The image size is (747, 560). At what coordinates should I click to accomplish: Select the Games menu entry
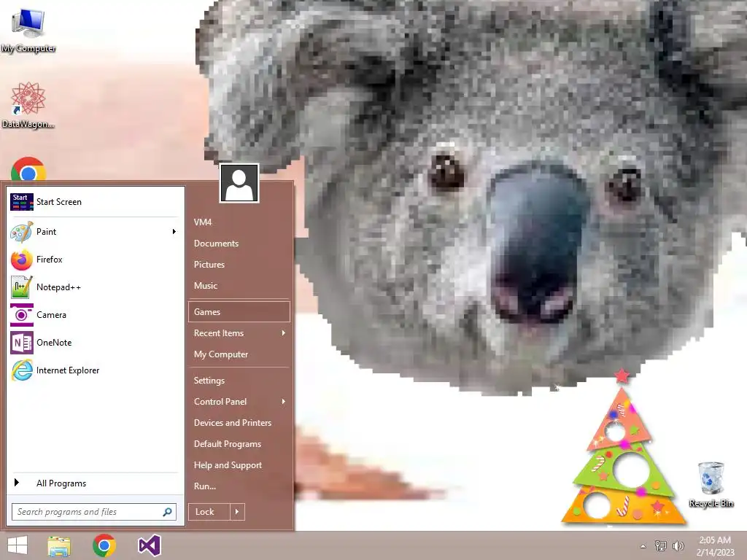tap(239, 312)
